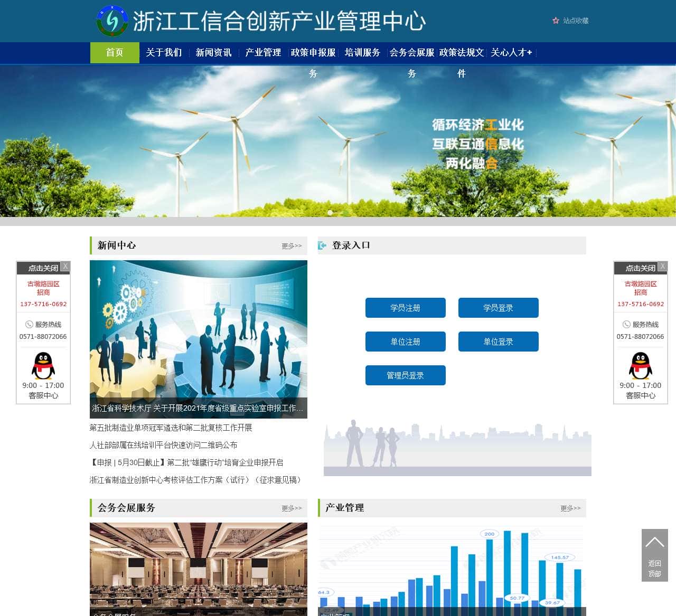Image resolution: width=676 pixels, height=616 pixels.
Task: Open news link 第五批制造业单项冠军遴选和第二批复核工作开展
Action: (x=171, y=428)
